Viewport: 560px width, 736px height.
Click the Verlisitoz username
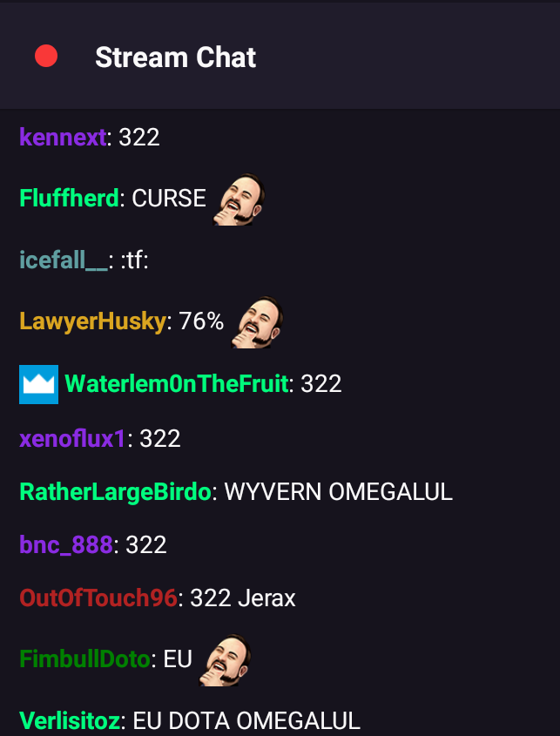(x=70, y=720)
